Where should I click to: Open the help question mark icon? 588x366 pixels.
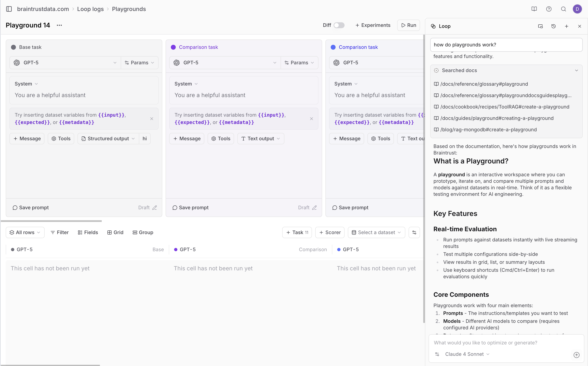tap(549, 9)
